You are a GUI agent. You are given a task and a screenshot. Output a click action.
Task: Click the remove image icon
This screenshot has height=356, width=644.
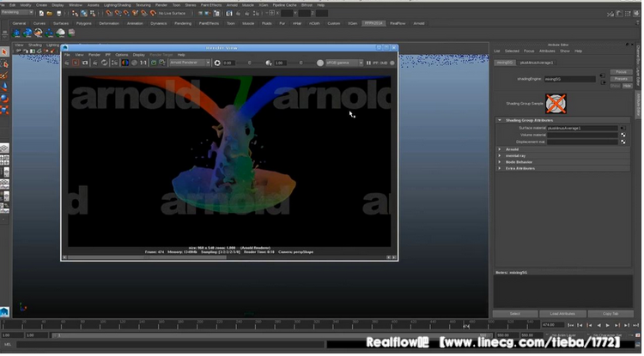pyautogui.click(x=162, y=63)
